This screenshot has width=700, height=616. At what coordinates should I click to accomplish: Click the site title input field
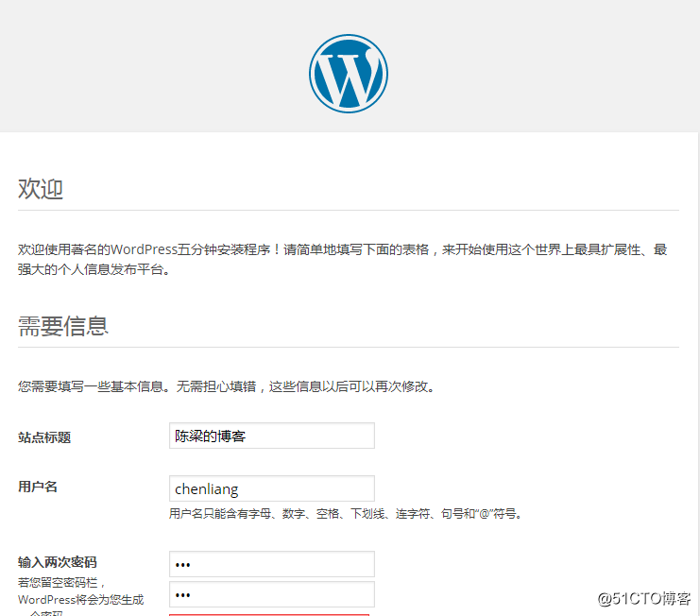click(272, 436)
